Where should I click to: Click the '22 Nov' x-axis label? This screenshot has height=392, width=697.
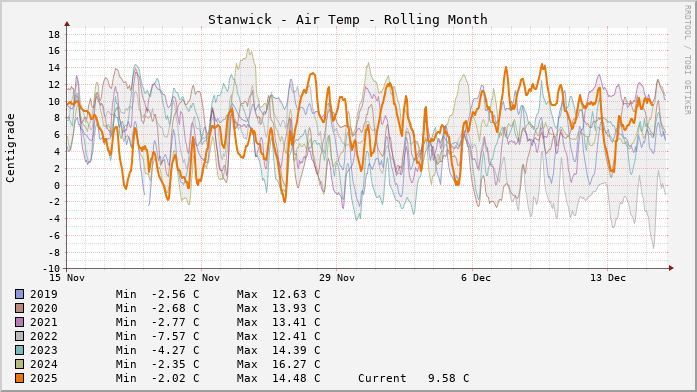(202, 278)
